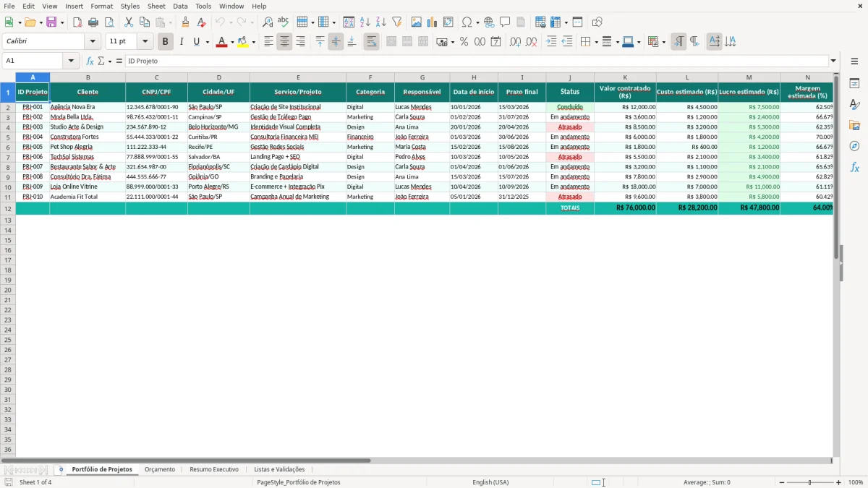The width and height of the screenshot is (868, 488).
Task: Select row 12 header
Action: point(8,208)
